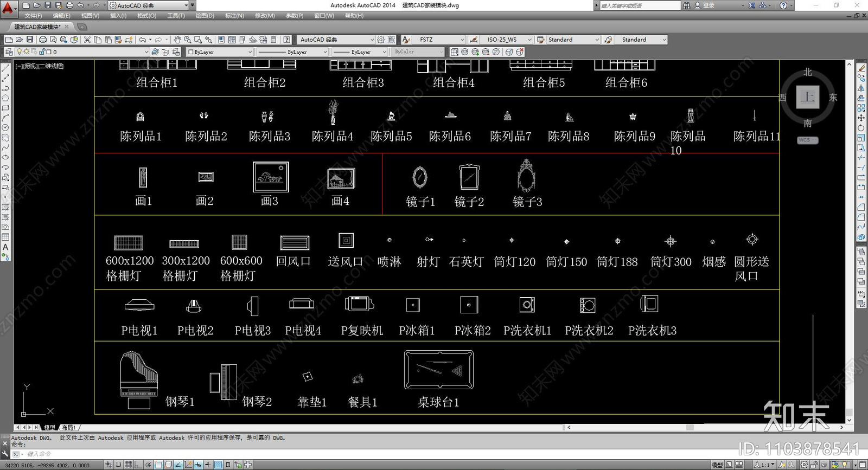
Task: Toggle Object Snap Tracking in status bar
Action: tap(178, 465)
